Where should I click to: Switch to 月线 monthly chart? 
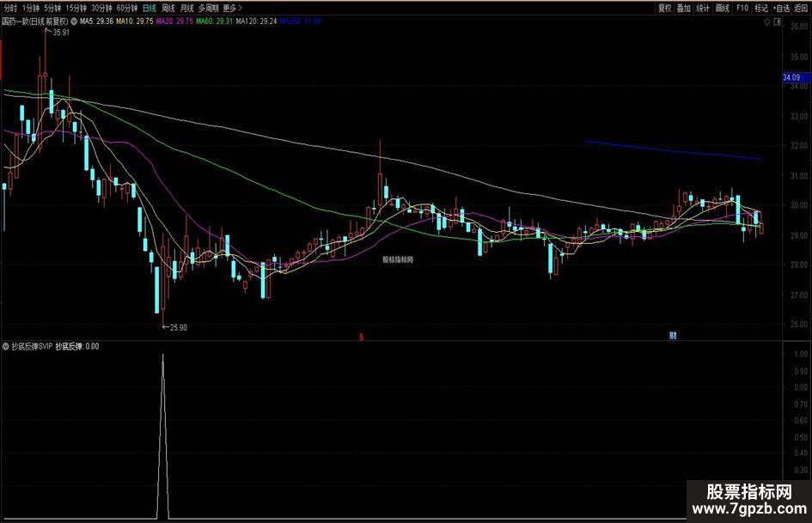[x=186, y=8]
